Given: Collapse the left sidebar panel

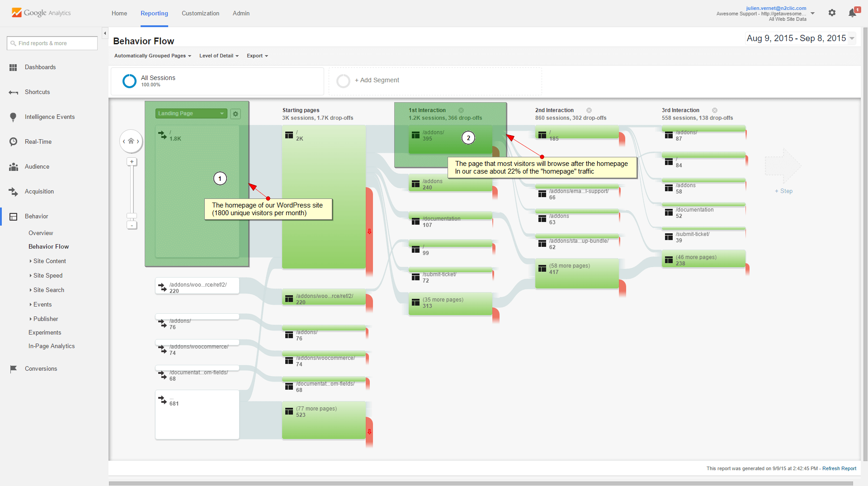Looking at the screenshot, I should coord(105,33).
